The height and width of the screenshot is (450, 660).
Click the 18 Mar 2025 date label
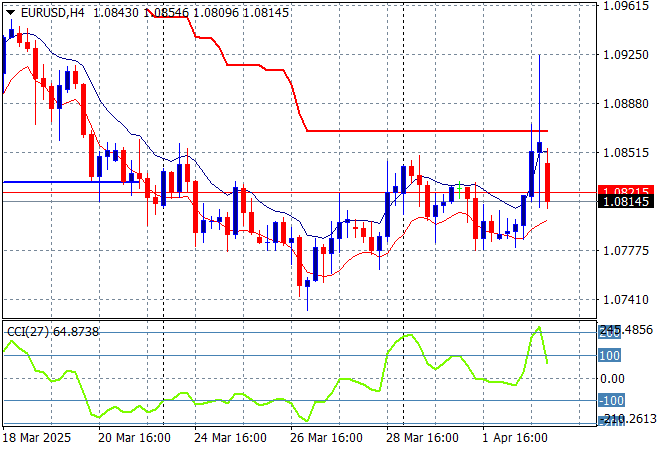tap(38, 438)
